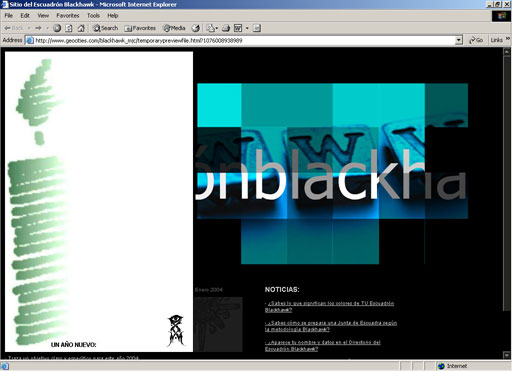Open the History icon on the toolbar
The width and height of the screenshot is (512, 371).
(x=196, y=28)
